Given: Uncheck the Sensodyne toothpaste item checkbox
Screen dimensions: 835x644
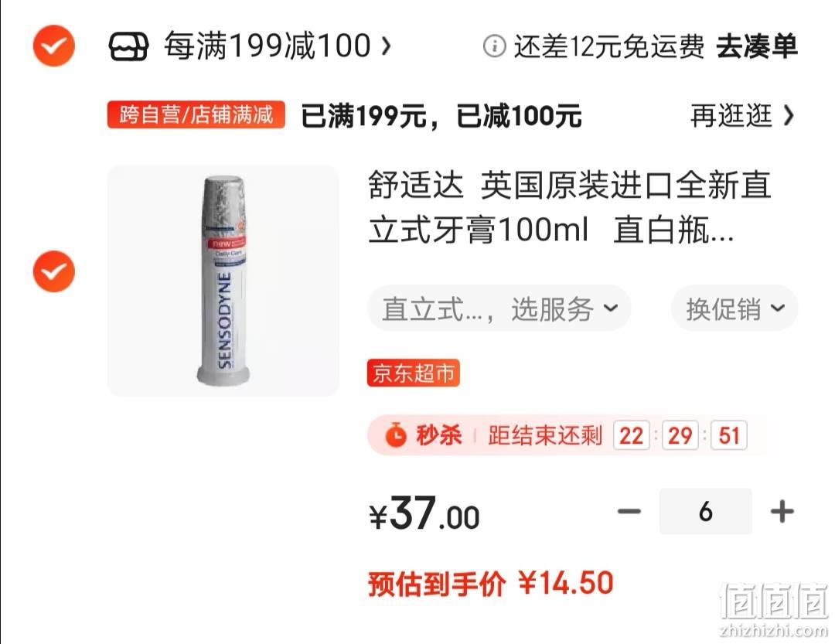Looking at the screenshot, I should (x=54, y=271).
